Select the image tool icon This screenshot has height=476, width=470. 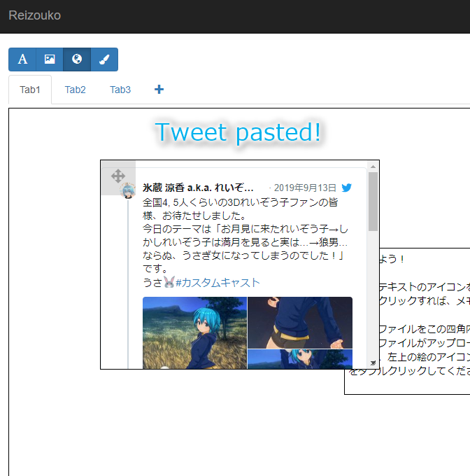(50, 59)
